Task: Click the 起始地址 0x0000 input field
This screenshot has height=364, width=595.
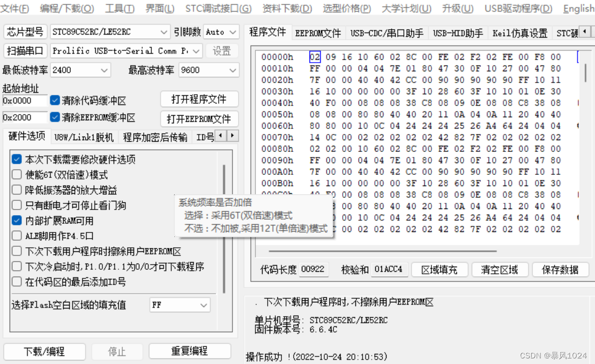Action: (x=23, y=100)
